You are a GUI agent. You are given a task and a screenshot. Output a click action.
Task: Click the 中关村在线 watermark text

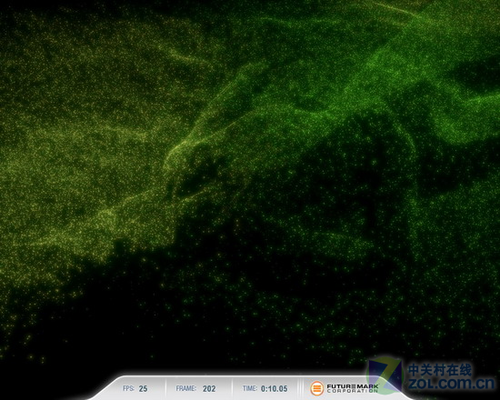tap(440, 370)
